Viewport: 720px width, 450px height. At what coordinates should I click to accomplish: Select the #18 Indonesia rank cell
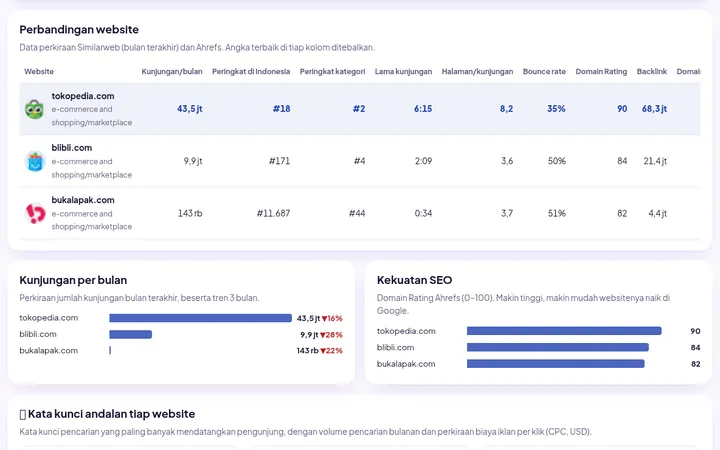coord(281,109)
